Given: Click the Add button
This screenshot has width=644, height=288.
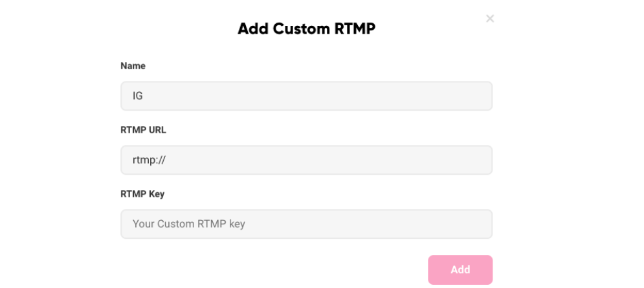Looking at the screenshot, I should 460,269.
